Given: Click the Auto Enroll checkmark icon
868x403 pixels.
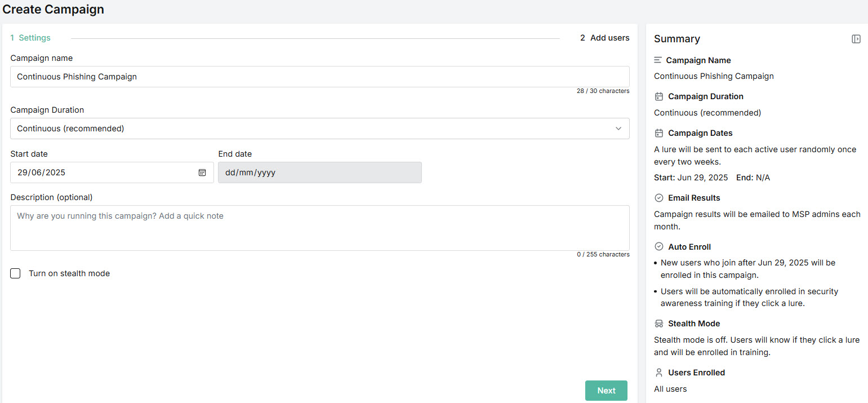Looking at the screenshot, I should point(658,247).
